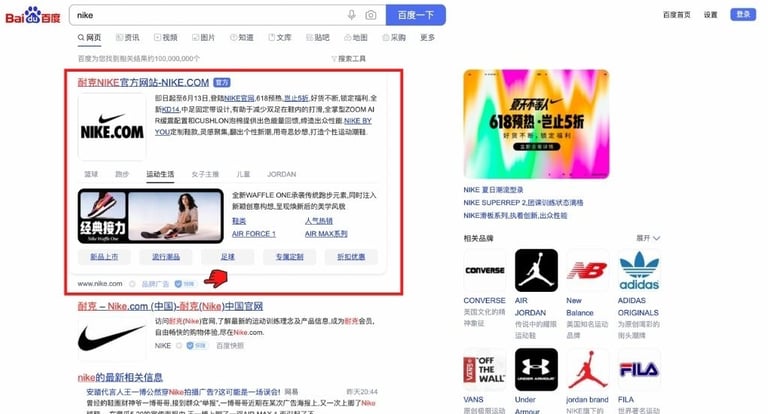Open camera image search icon
The width and height of the screenshot is (768, 414).
371,15
